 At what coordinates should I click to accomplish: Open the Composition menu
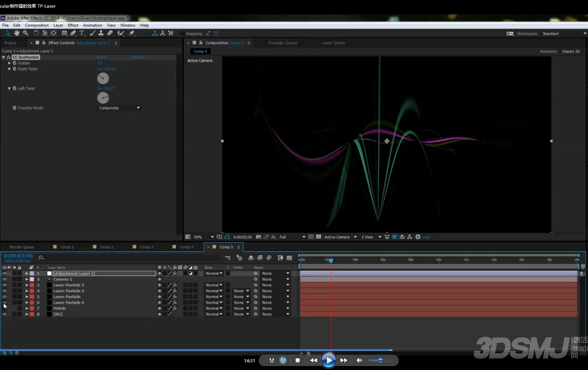click(36, 25)
